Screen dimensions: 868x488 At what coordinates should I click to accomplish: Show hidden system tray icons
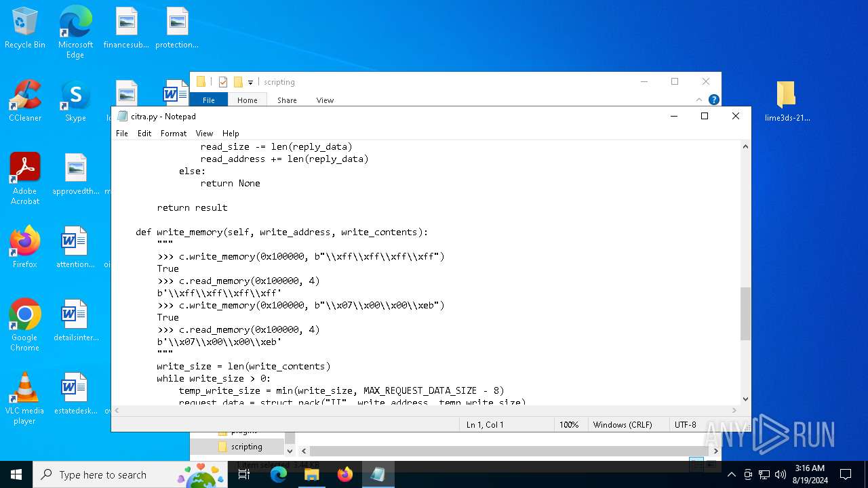point(731,474)
